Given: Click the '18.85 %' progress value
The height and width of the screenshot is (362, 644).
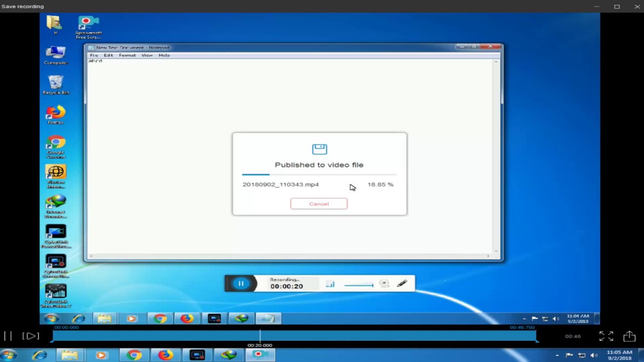Looking at the screenshot, I should coord(380,185).
